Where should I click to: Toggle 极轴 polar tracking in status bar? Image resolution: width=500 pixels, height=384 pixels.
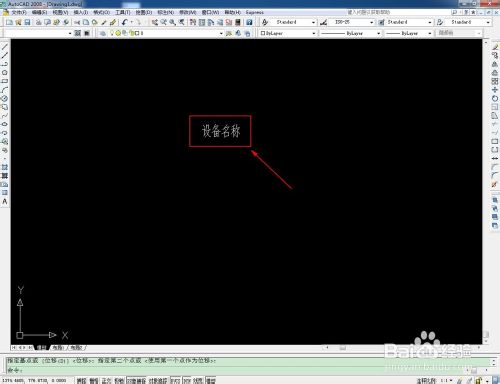[119, 380]
